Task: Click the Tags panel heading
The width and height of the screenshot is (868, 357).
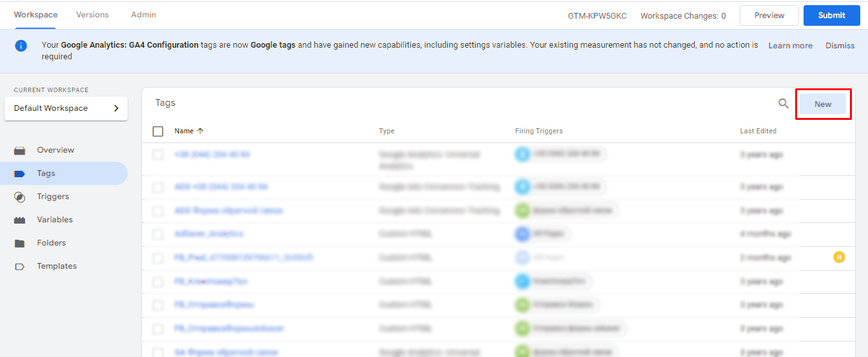Action: 166,102
